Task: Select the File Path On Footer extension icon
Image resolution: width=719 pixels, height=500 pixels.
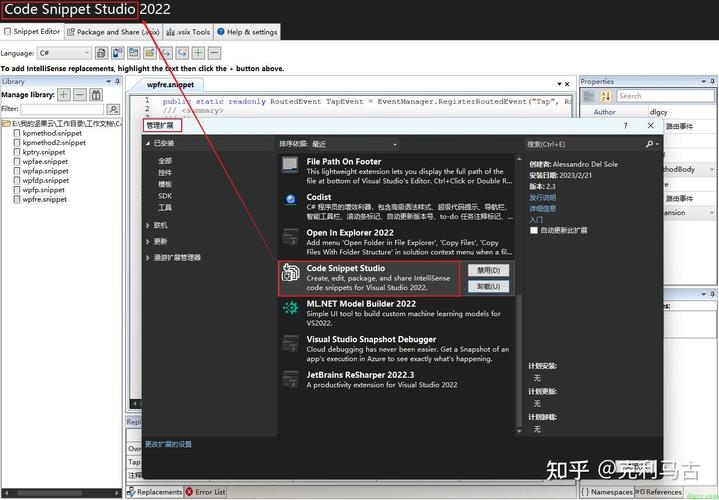Action: [x=290, y=165]
